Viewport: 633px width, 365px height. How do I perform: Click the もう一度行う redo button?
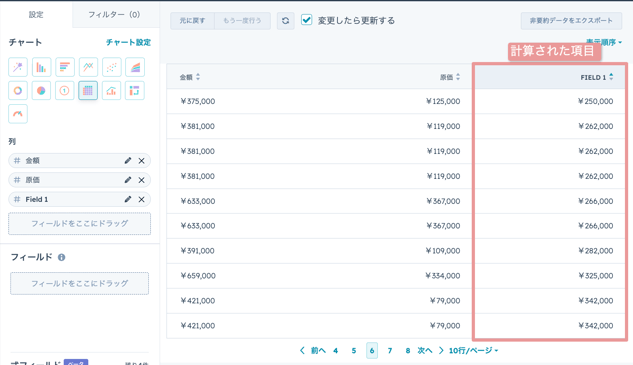(x=242, y=21)
